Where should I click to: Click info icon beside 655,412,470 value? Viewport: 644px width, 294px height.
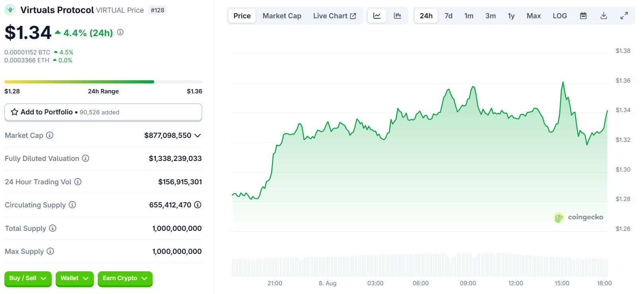coord(198,205)
